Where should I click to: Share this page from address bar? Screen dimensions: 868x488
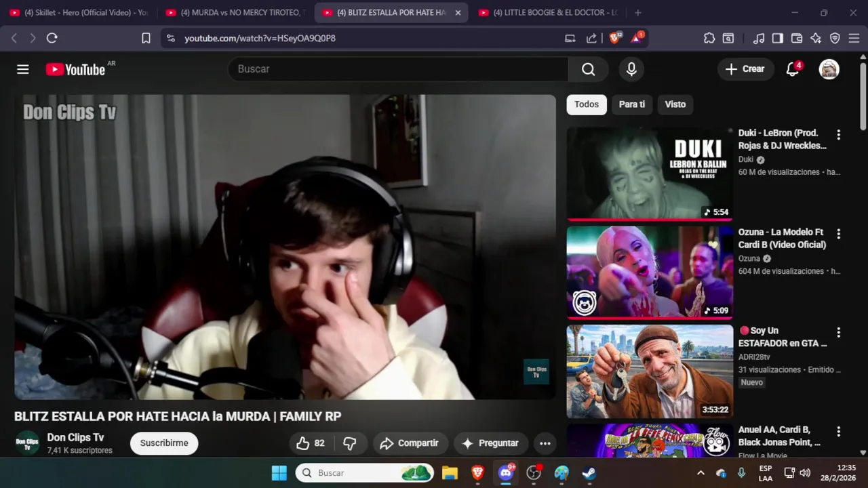tap(591, 39)
